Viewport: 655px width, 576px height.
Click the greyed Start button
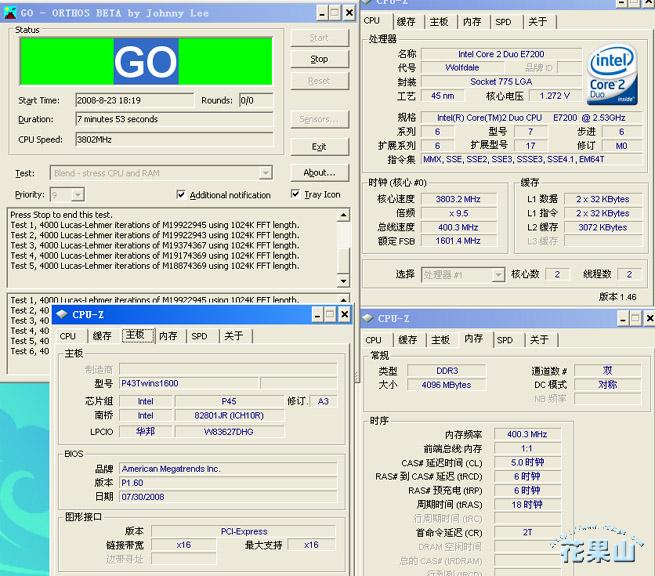(319, 38)
